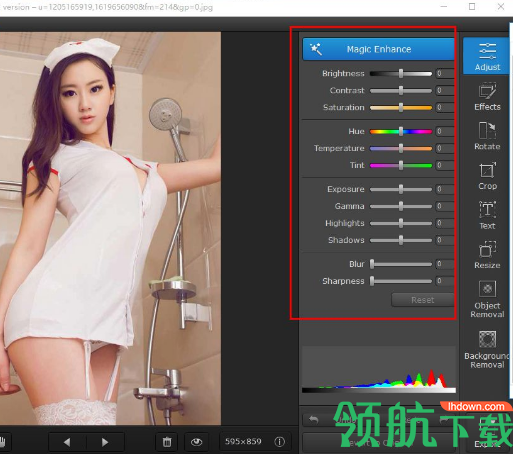This screenshot has width=513, height=454.
Task: Click the Temperature value field
Action: click(445, 148)
